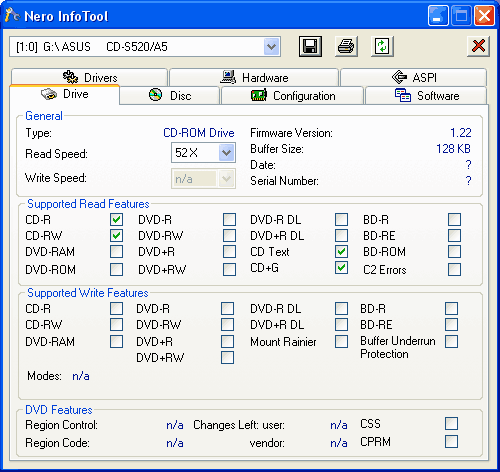Click the CD-ROM Drive type value

(x=199, y=133)
